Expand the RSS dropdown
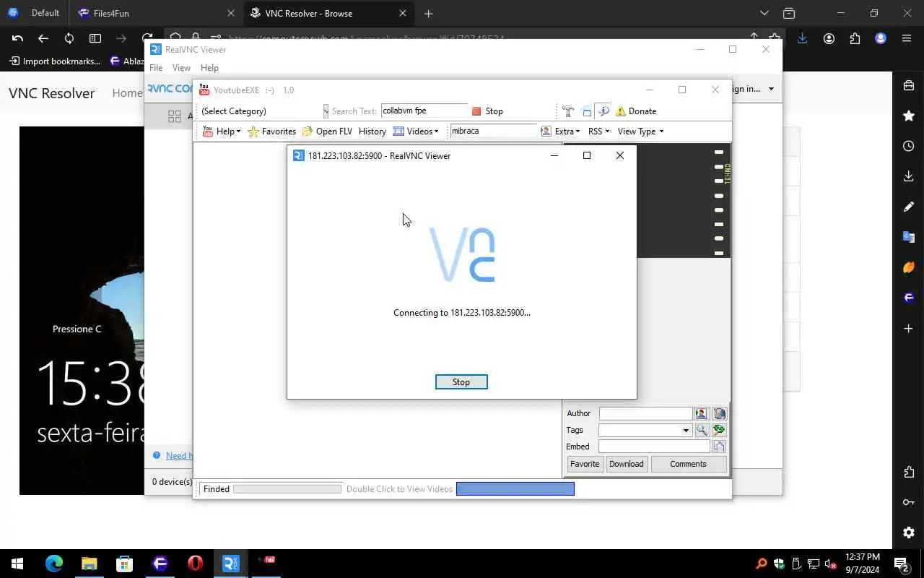The width and height of the screenshot is (924, 578). coord(598,131)
